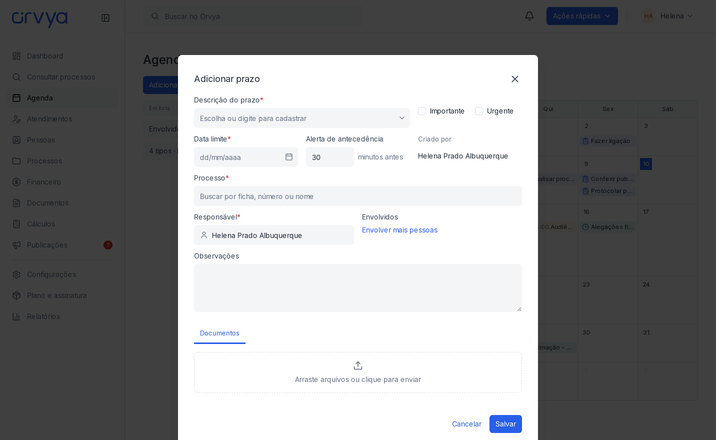Click the upload icon in file drop area
This screenshot has height=440, width=720.
(x=358, y=366)
